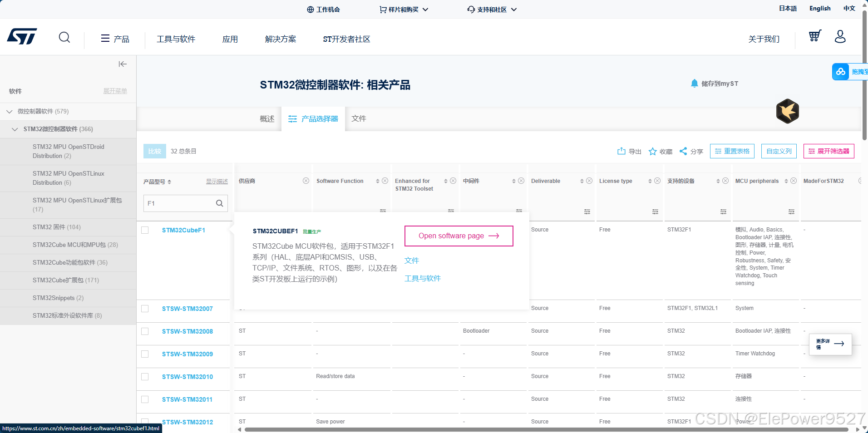Open the site search magnifier icon
868x433 pixels.
click(x=64, y=37)
